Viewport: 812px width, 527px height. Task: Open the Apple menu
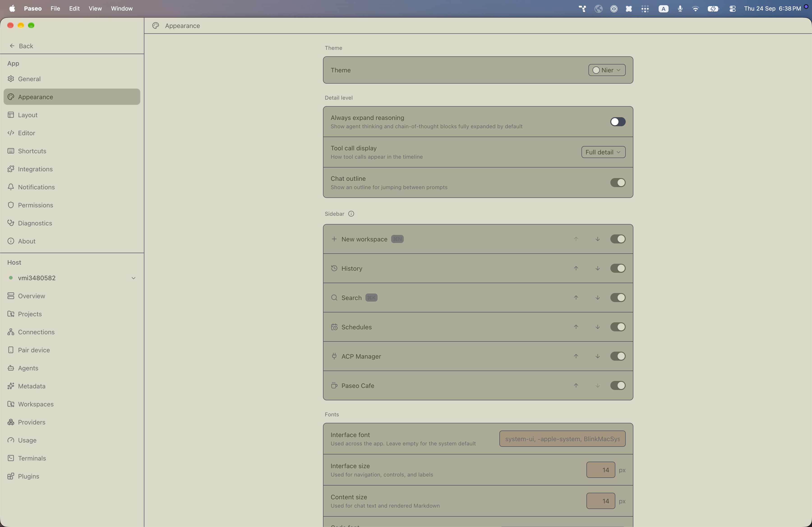[12, 9]
